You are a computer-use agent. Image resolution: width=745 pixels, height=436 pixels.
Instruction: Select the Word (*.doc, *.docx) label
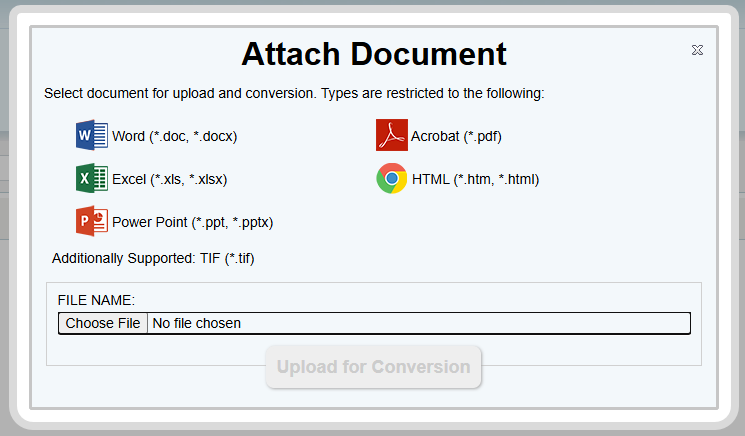point(174,136)
